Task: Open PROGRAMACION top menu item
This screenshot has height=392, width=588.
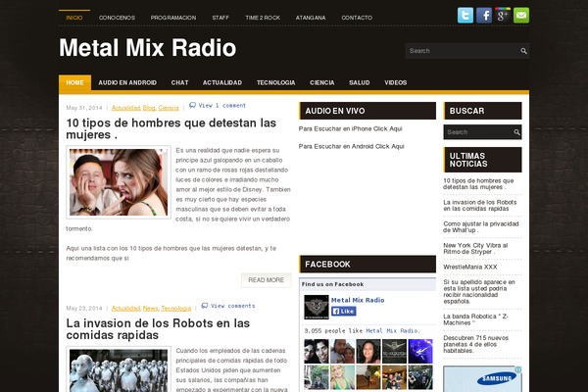Action: pyautogui.click(x=173, y=18)
